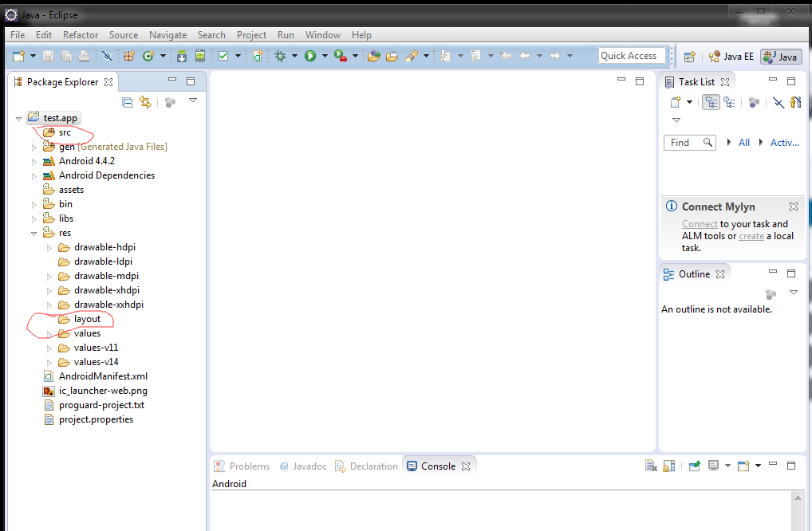Collapse All in Package Explorer
This screenshot has width=812, height=531.
[128, 102]
